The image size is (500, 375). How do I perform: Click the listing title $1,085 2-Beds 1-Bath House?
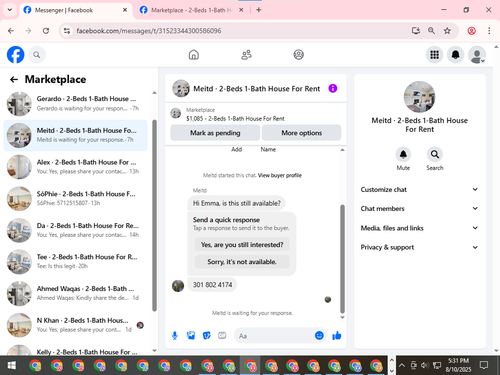[x=235, y=119]
